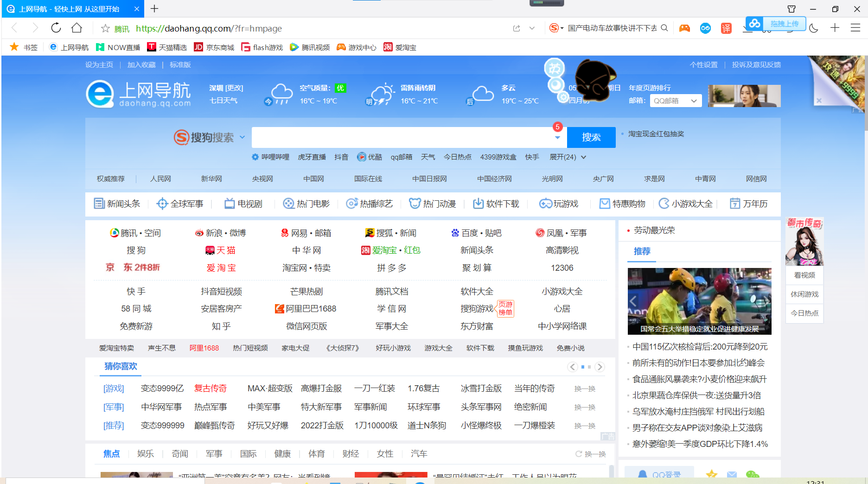Select 推荐 tab in news panel

[642, 251]
